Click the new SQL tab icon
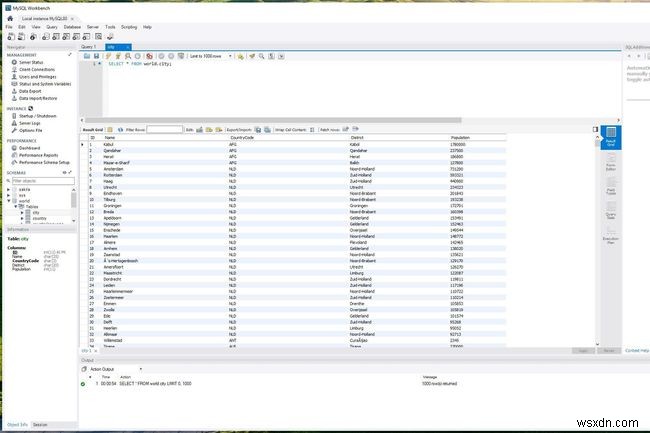650x433 pixels. click(11, 37)
